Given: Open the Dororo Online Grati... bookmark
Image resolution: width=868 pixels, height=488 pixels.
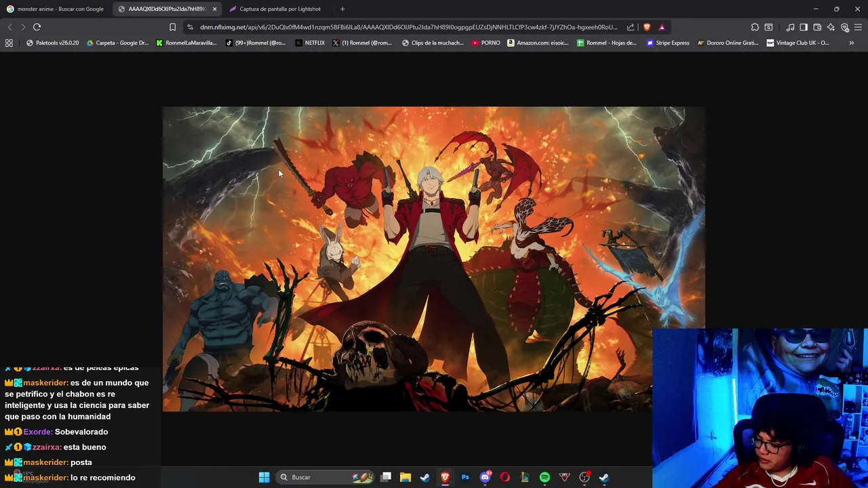Looking at the screenshot, I should coord(728,43).
